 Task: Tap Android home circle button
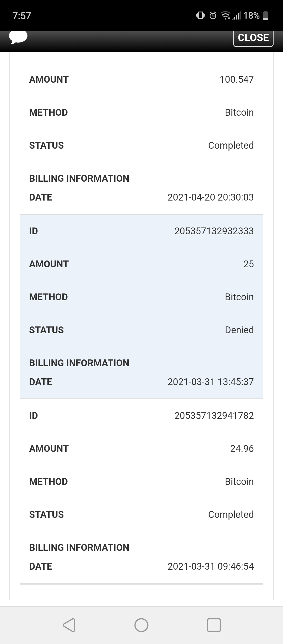[141, 625]
